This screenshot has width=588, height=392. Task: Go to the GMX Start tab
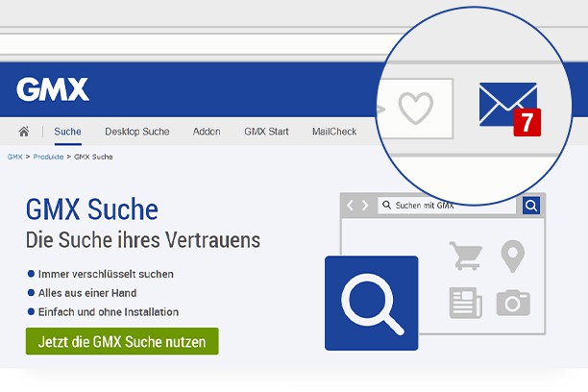267,132
